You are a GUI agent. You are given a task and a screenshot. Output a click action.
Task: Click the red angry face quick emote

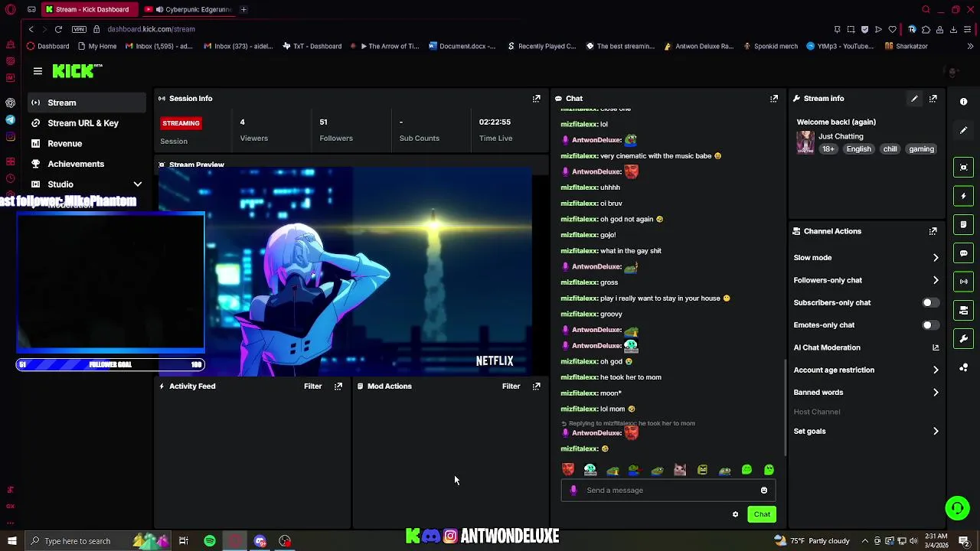click(568, 470)
